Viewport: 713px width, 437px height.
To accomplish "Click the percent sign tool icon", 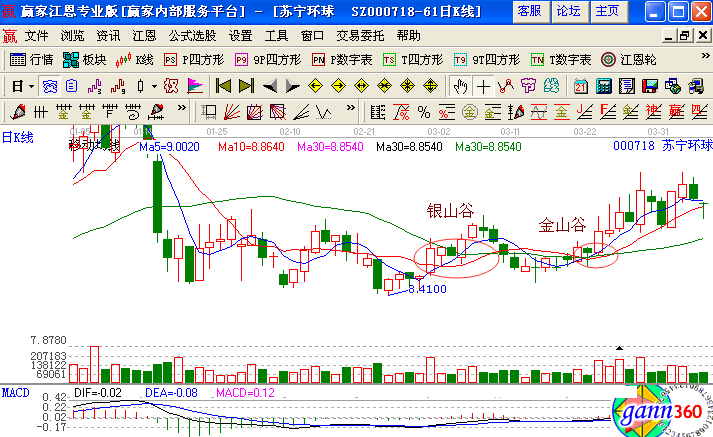I will click(x=423, y=111).
